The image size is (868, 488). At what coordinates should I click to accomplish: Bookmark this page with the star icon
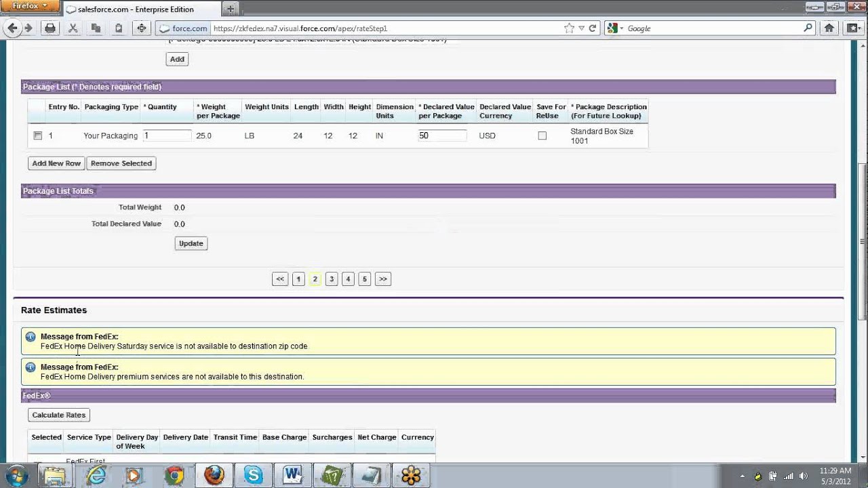point(569,28)
